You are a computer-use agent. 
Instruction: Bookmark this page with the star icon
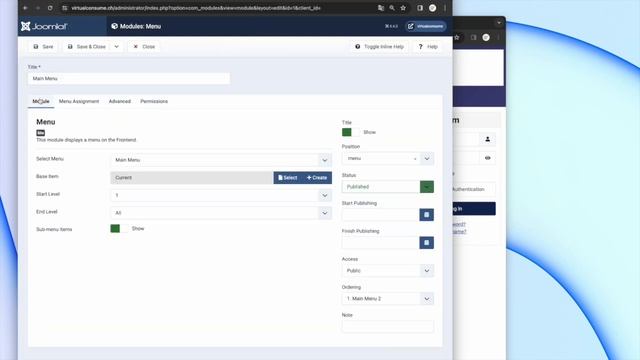tap(403, 8)
